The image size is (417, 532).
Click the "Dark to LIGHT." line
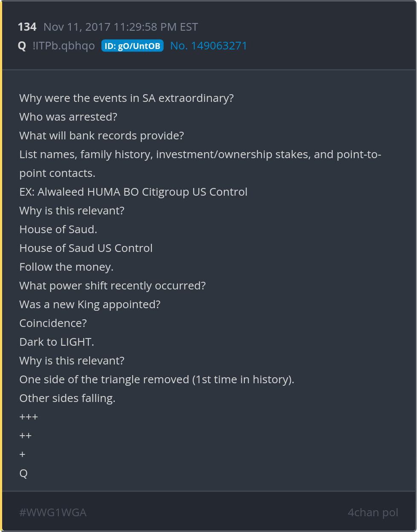57,342
